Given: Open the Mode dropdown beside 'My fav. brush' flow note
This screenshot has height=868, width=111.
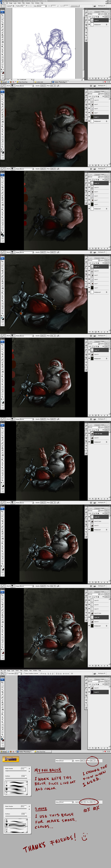Looking at the screenshot, I should click(x=66, y=761).
